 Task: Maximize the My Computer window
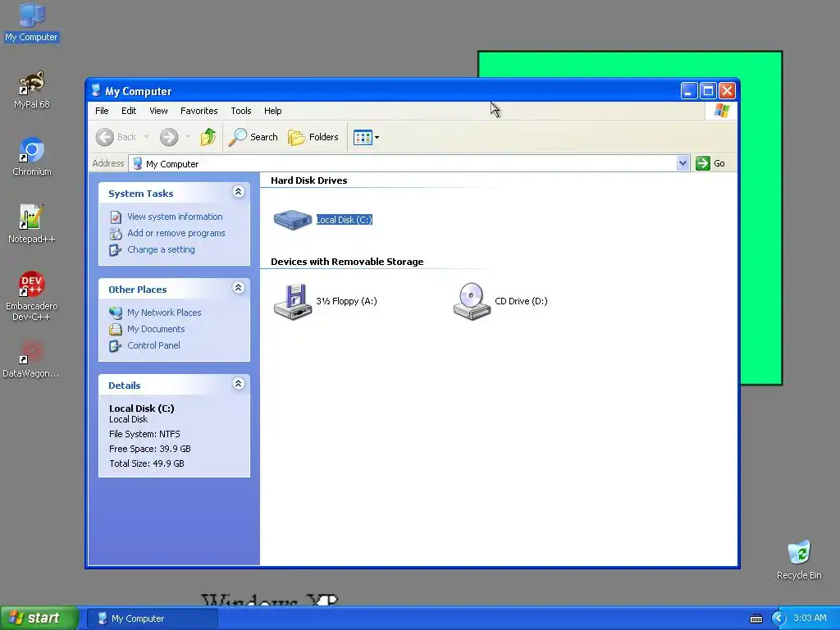tap(708, 90)
